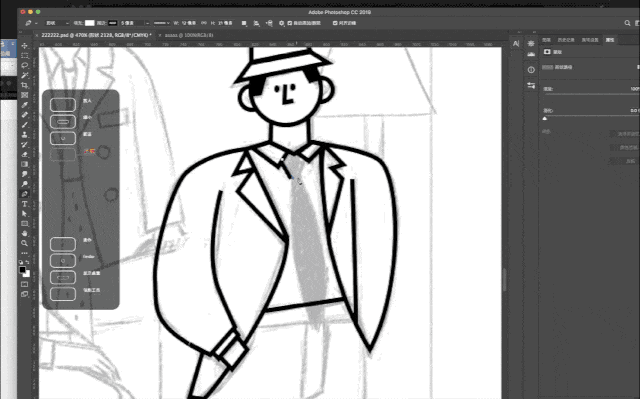This screenshot has height=399, width=640.
Task: Pick the Eyedropper tool
Action: pos(24,105)
